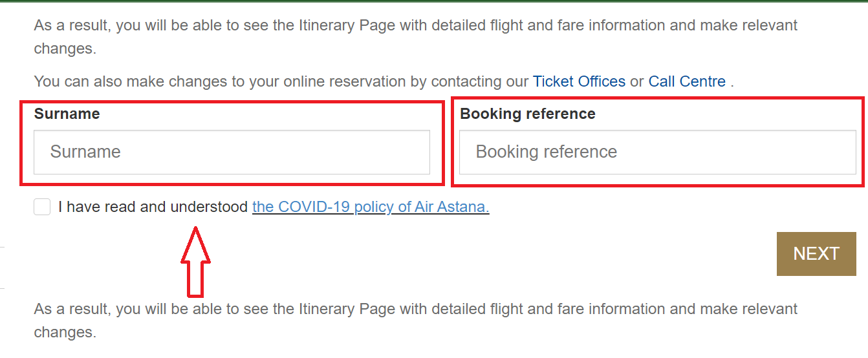This screenshot has width=868, height=358.
Task: Click the Itinerary Page paragraph below NEXT
Action: point(416,321)
